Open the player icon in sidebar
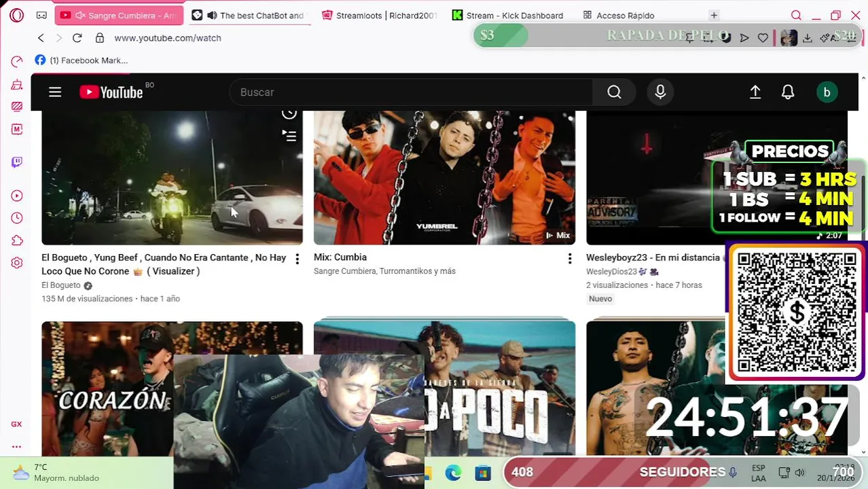This screenshot has height=489, width=868. click(x=17, y=196)
